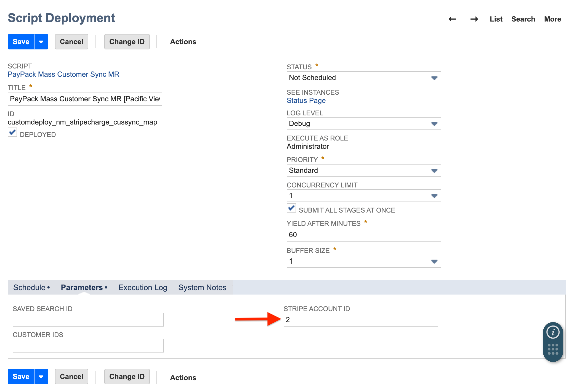This screenshot has height=392, width=574.
Task: Open the LOG LEVEL dropdown
Action: click(434, 124)
